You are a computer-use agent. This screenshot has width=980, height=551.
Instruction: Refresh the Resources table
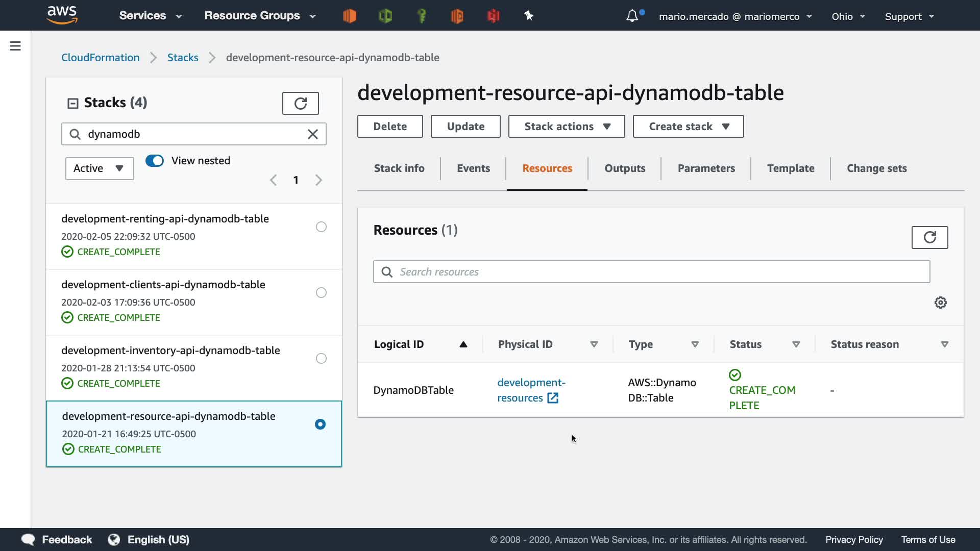[929, 238]
